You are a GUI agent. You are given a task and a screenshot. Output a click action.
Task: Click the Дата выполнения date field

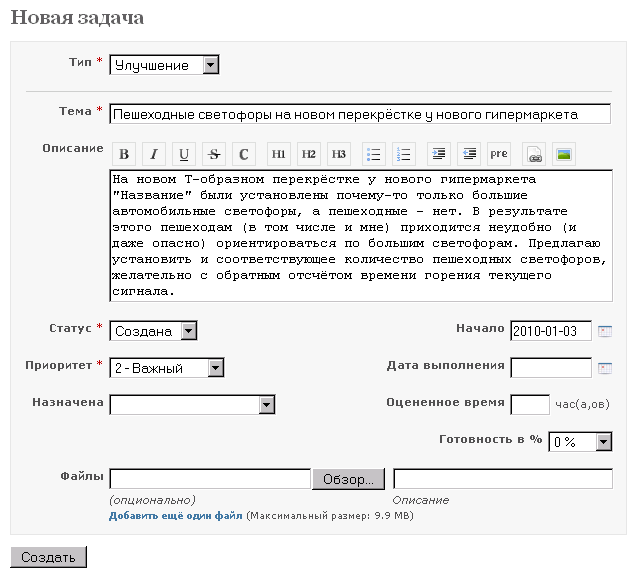pos(551,368)
